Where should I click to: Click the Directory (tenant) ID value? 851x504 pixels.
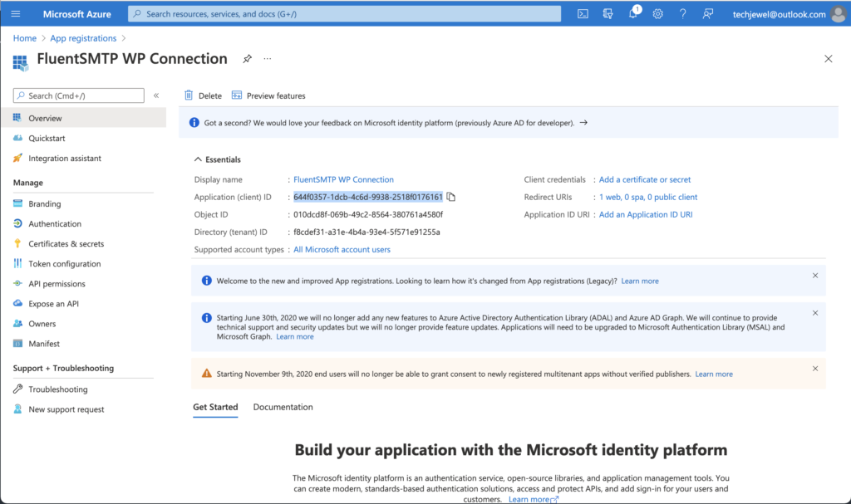[x=366, y=232]
